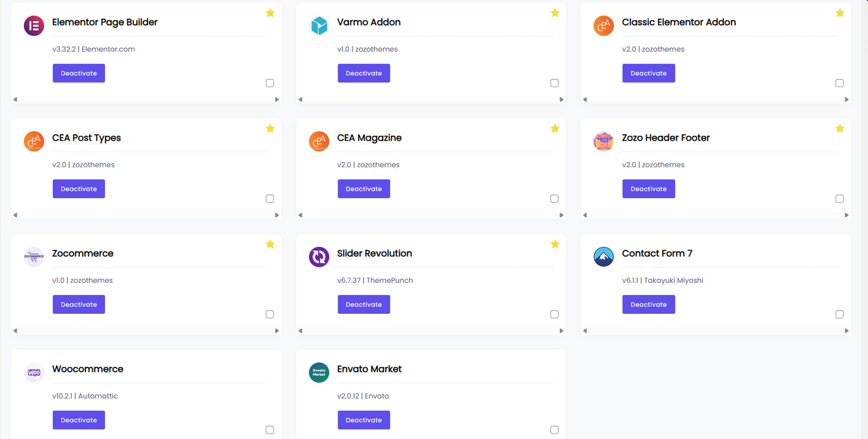Deactivate the Slider Revolution plugin

tap(364, 304)
